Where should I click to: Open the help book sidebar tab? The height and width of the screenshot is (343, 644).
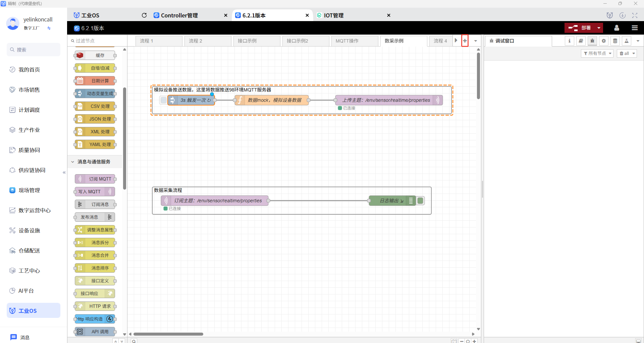pos(581,41)
